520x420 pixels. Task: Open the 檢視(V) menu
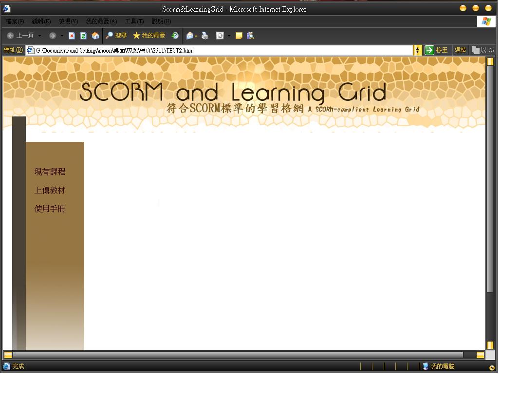[68, 21]
